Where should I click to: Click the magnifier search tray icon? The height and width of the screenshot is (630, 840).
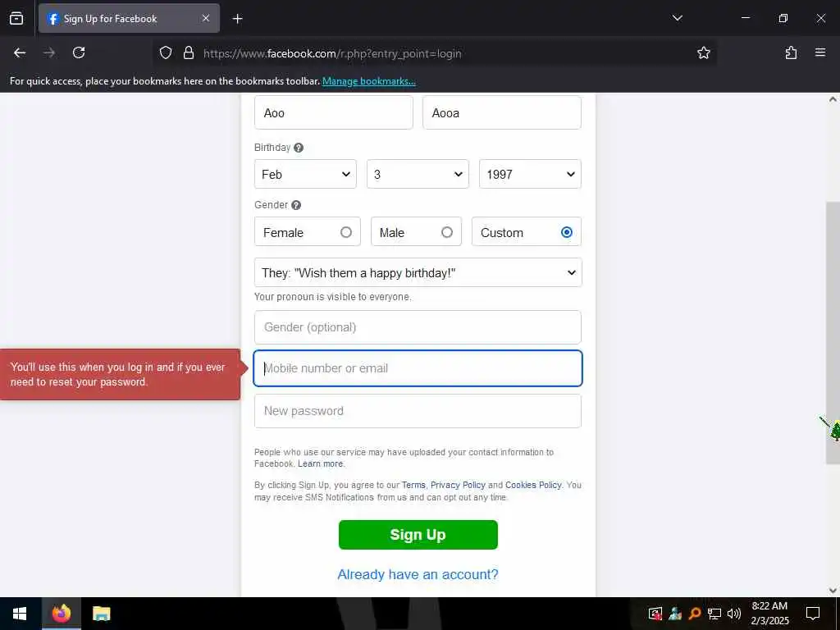(695, 614)
